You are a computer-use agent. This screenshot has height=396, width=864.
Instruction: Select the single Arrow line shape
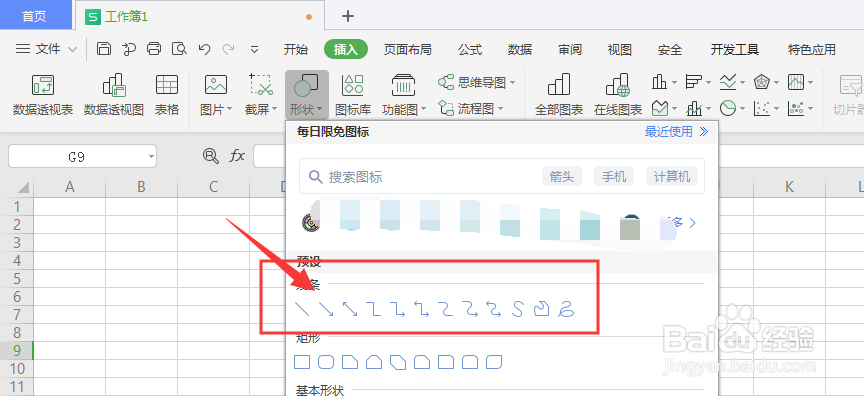point(327,309)
